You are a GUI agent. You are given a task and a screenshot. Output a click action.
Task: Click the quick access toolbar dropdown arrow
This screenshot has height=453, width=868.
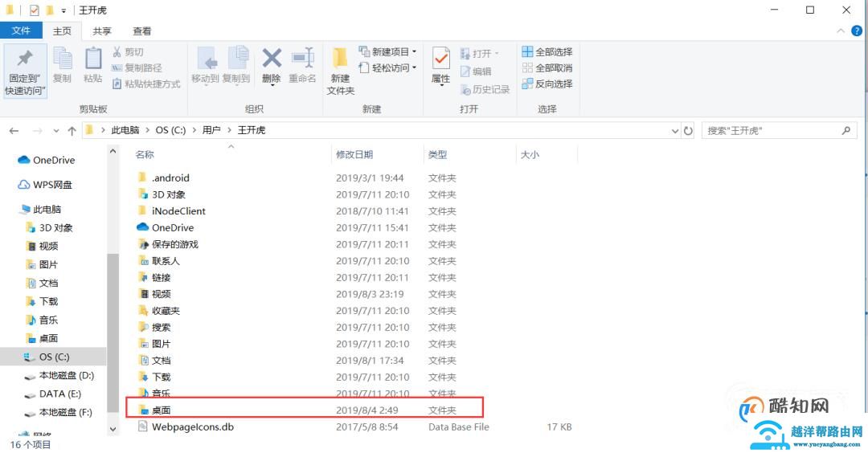tap(64, 10)
